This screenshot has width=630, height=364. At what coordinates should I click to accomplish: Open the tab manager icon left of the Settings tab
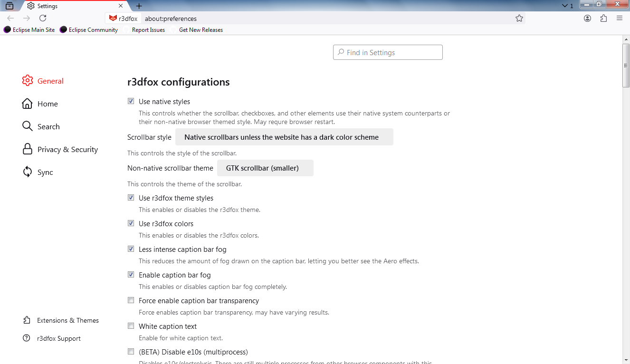point(10,6)
